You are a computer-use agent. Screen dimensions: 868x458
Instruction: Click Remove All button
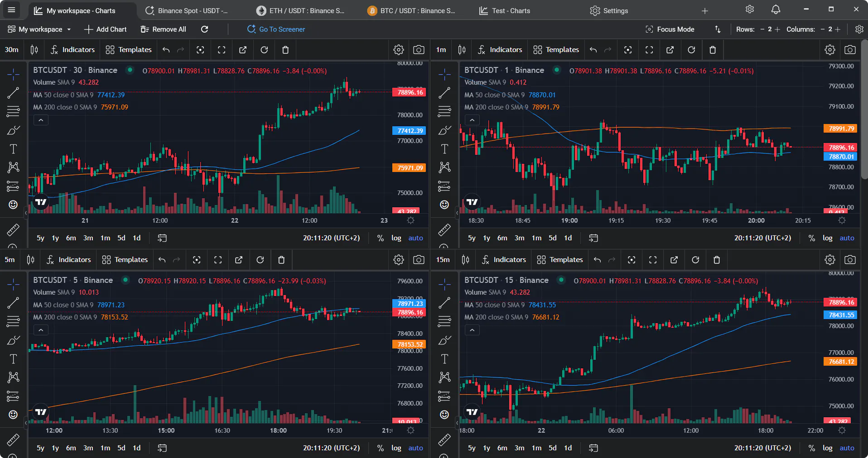(x=164, y=29)
